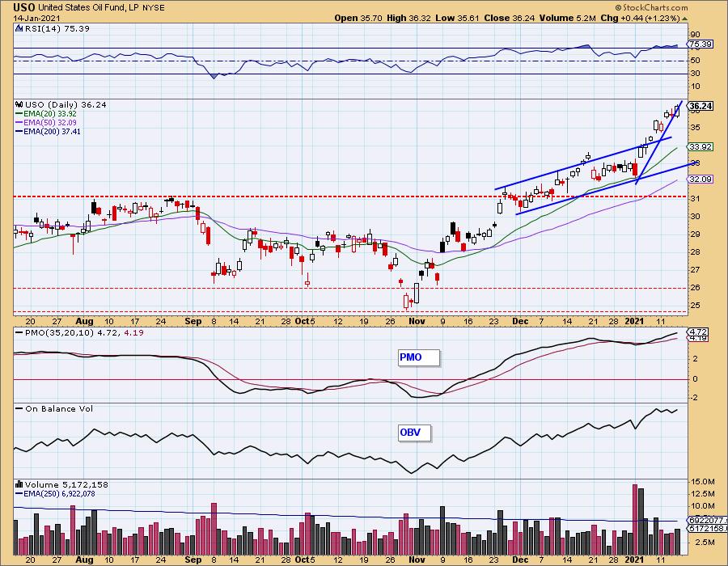Image resolution: width=728 pixels, height=566 pixels.
Task: Click the Nov label under the price panel
Action: point(417,322)
